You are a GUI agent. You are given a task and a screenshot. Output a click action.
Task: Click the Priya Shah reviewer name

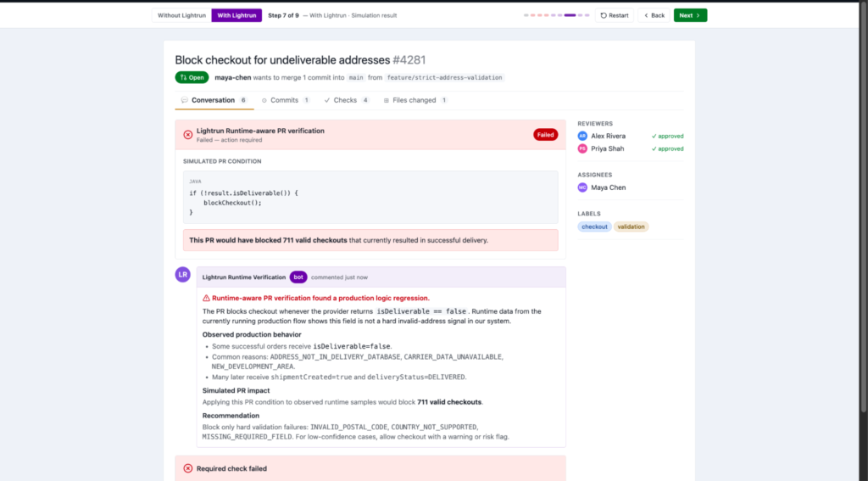click(x=607, y=148)
